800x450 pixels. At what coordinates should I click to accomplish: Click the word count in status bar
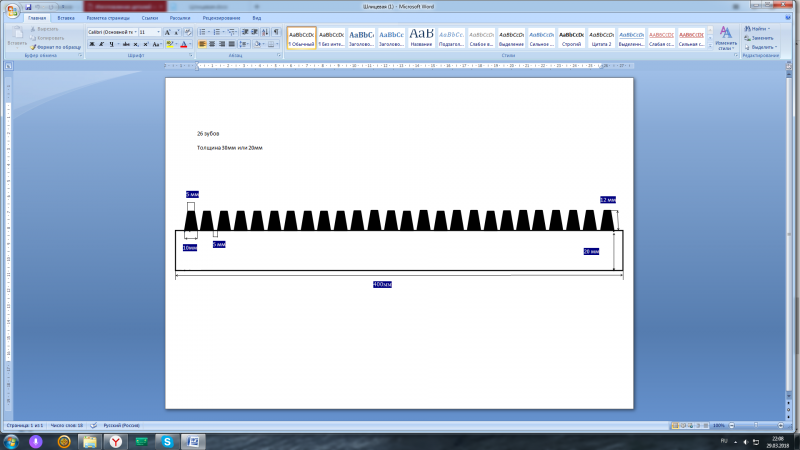coord(66,426)
